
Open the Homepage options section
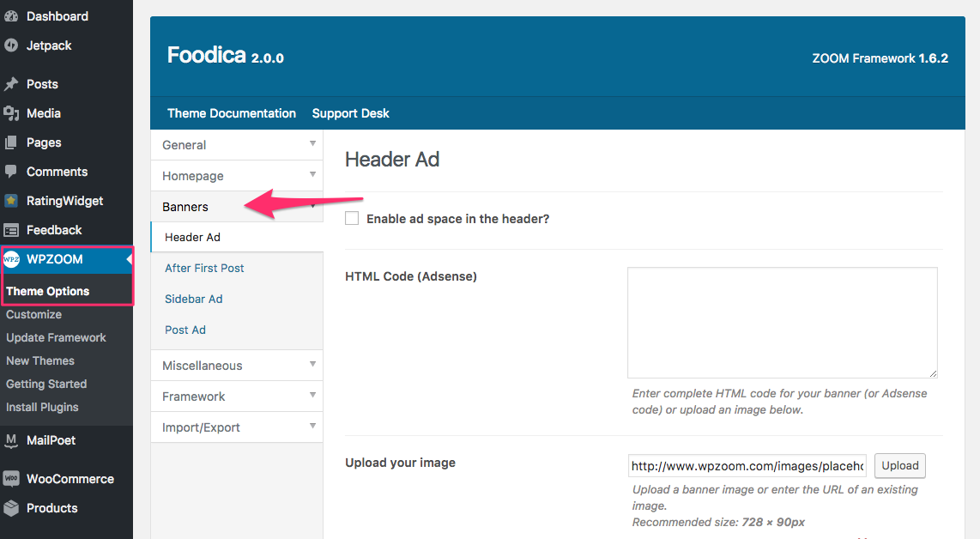click(237, 176)
